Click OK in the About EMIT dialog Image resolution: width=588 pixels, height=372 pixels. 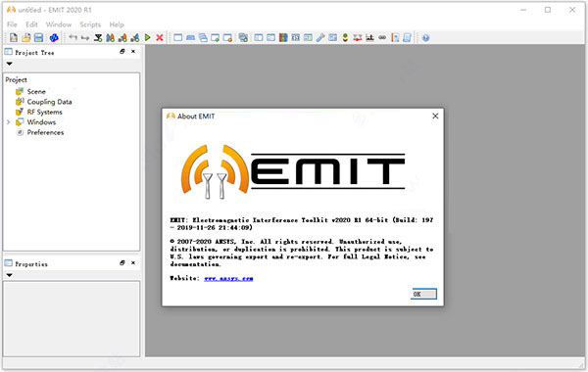tap(423, 294)
